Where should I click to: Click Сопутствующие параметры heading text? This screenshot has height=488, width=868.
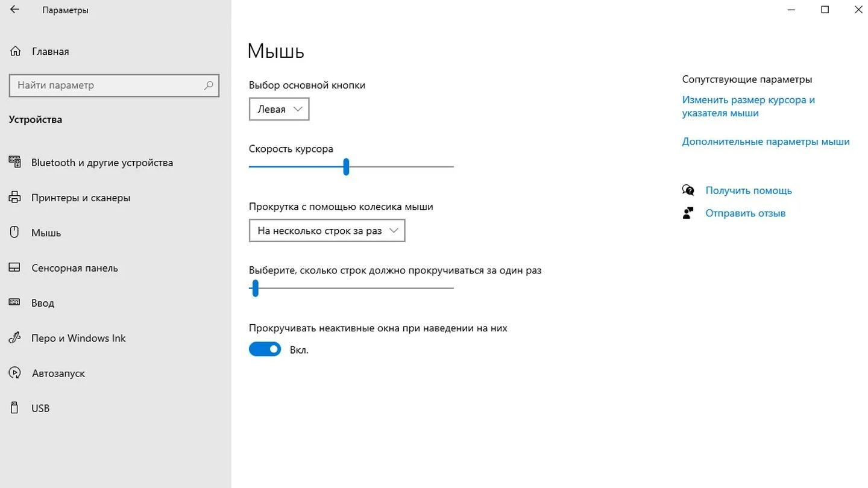click(x=747, y=80)
